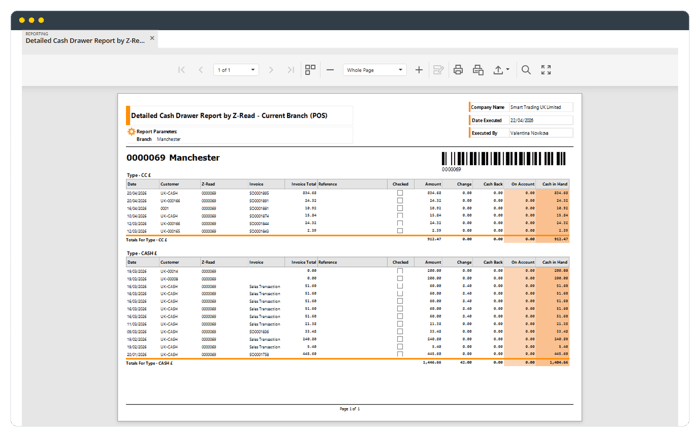
Task: Tick the Checked box for the first CASH row
Action: point(400,271)
